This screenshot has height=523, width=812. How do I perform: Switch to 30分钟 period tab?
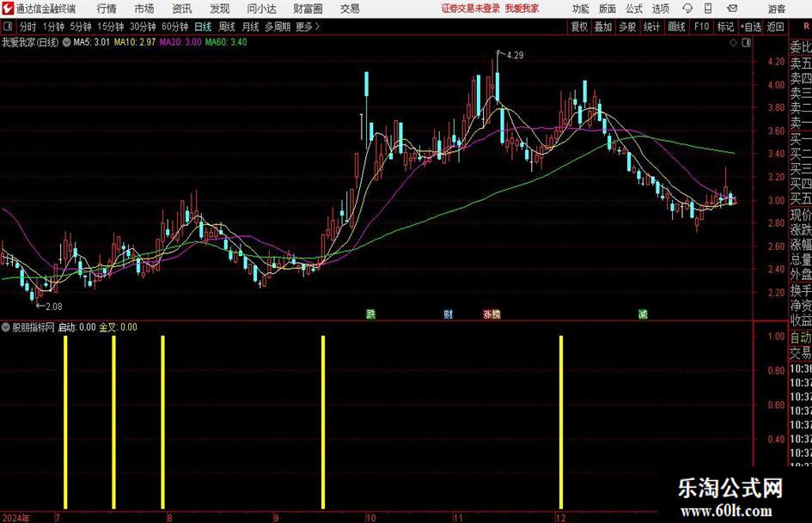pos(143,27)
